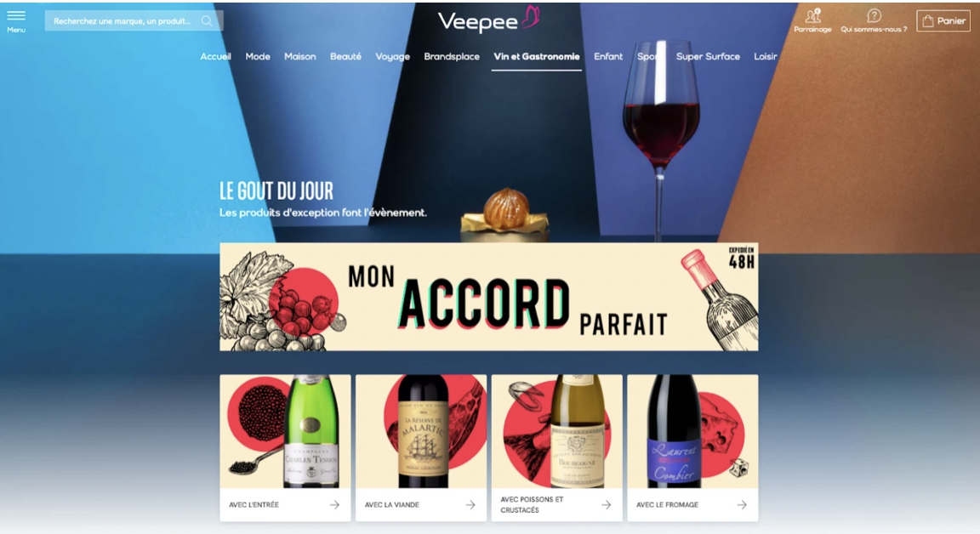Switch to the Mode tab
This screenshot has width=980, height=534.
click(x=258, y=56)
